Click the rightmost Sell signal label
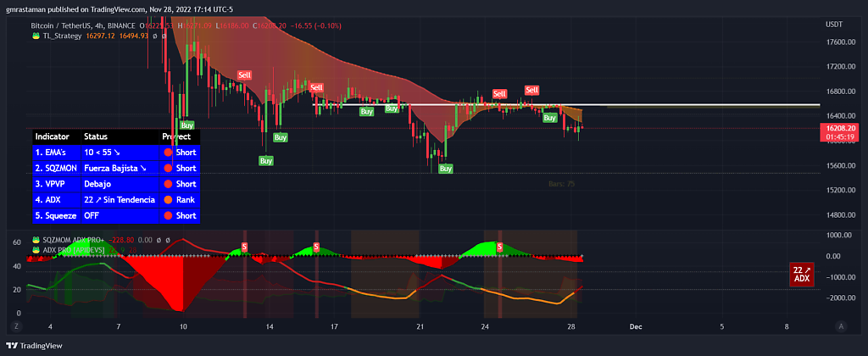The image size is (868, 356). (x=532, y=90)
